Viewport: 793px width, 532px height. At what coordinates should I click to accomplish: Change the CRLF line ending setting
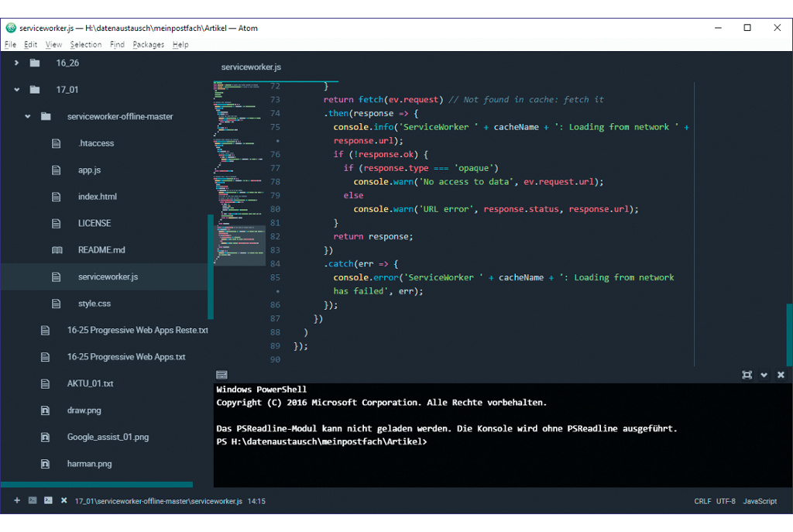click(702, 502)
